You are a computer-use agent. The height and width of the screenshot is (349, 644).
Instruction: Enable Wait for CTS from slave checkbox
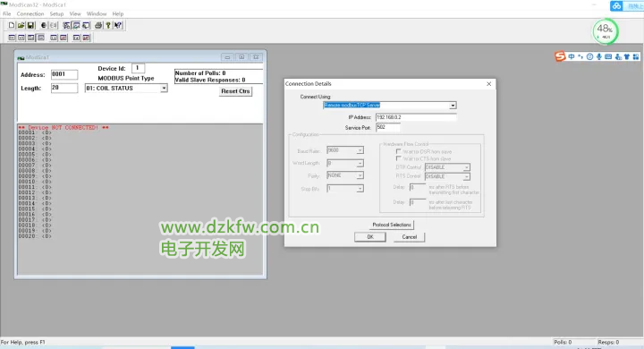click(398, 158)
